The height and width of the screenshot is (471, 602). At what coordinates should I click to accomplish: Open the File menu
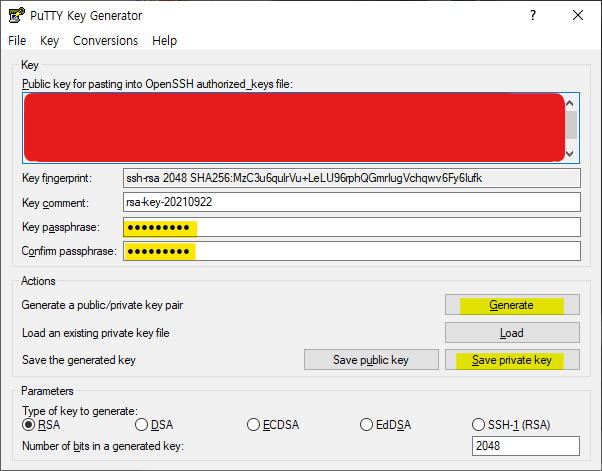pos(17,41)
